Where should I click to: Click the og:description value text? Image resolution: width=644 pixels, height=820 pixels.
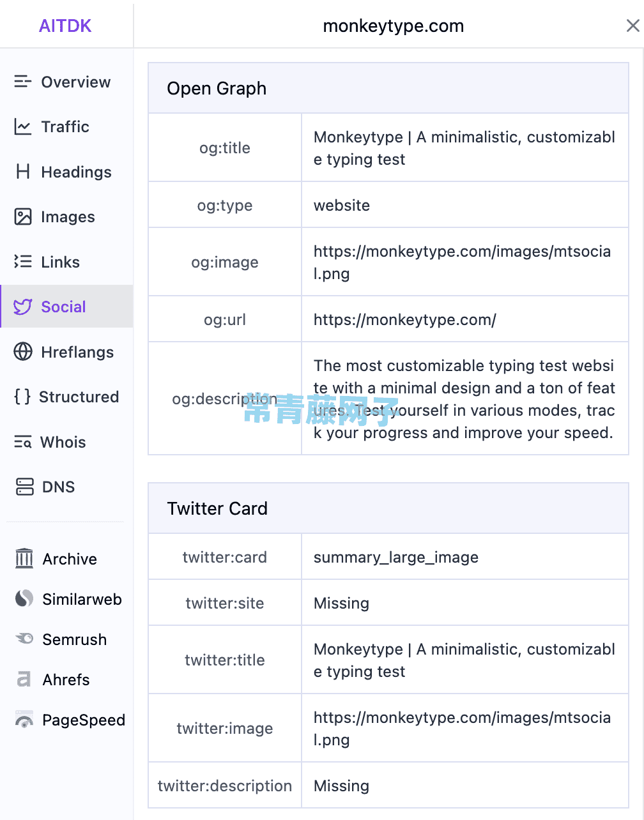[464, 399]
